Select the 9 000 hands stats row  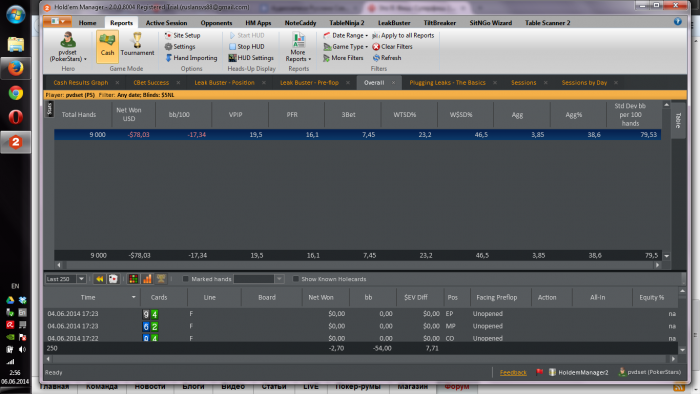(358, 134)
